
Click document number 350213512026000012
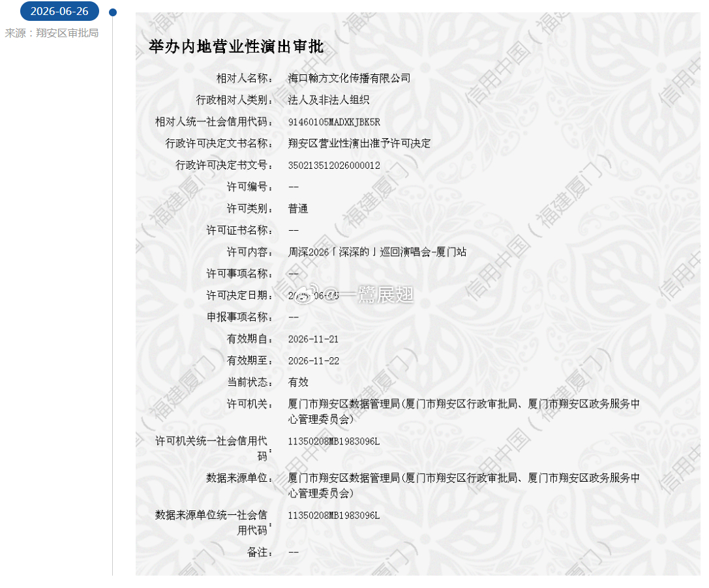(x=334, y=166)
